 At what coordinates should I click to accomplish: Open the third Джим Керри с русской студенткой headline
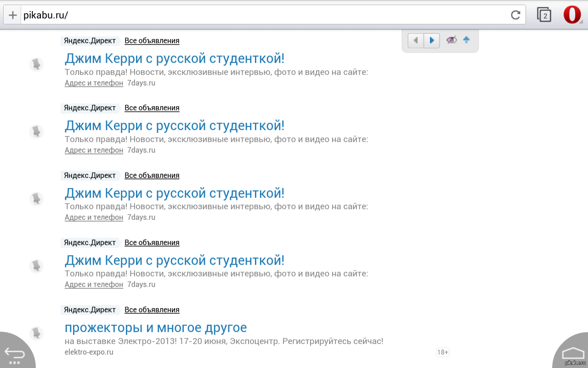click(x=175, y=193)
